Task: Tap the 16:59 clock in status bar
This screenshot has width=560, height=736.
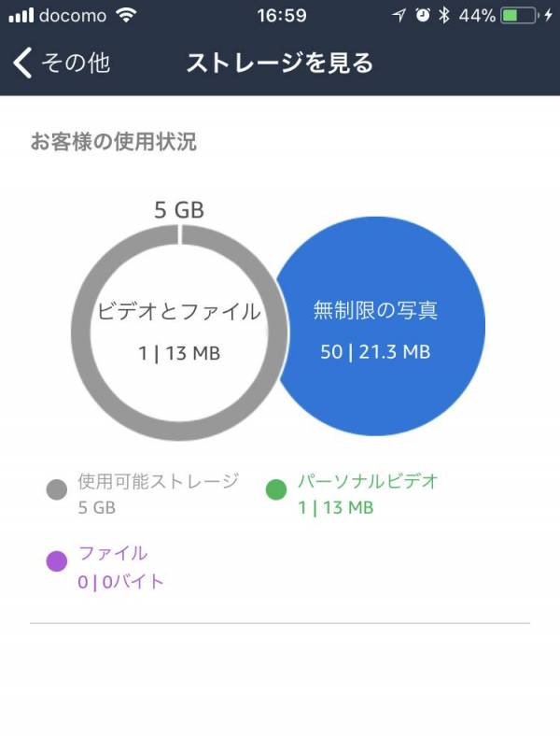Action: pyautogui.click(x=282, y=16)
